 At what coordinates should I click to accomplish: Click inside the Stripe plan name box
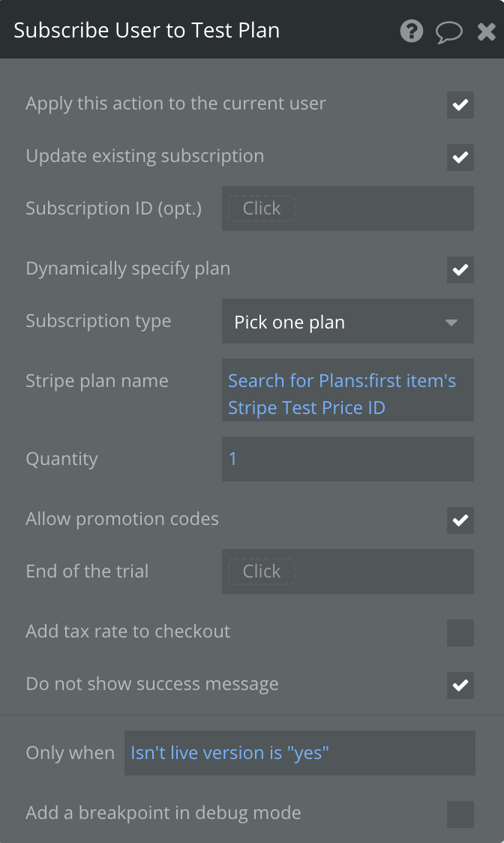coord(347,390)
